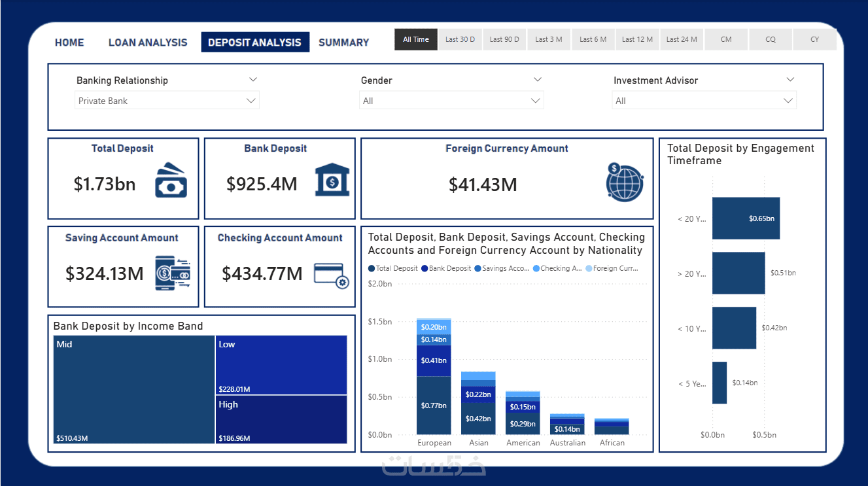Filter to Last 90 D

click(504, 39)
